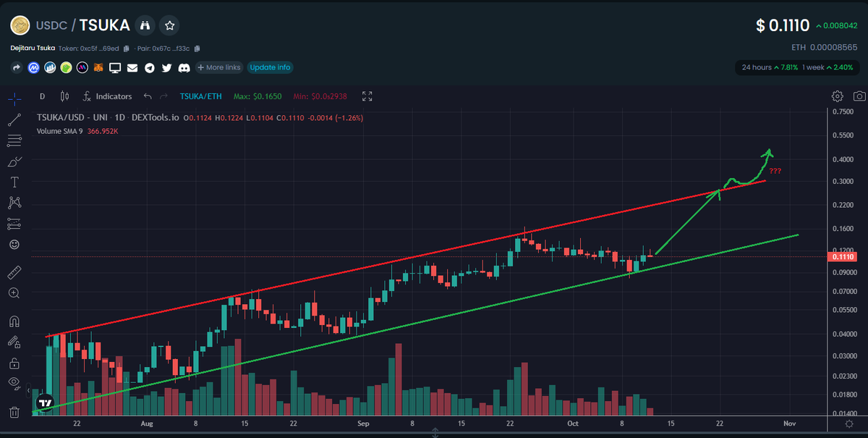Click the share arrow icon
The width and height of the screenshot is (868, 438).
click(16, 67)
